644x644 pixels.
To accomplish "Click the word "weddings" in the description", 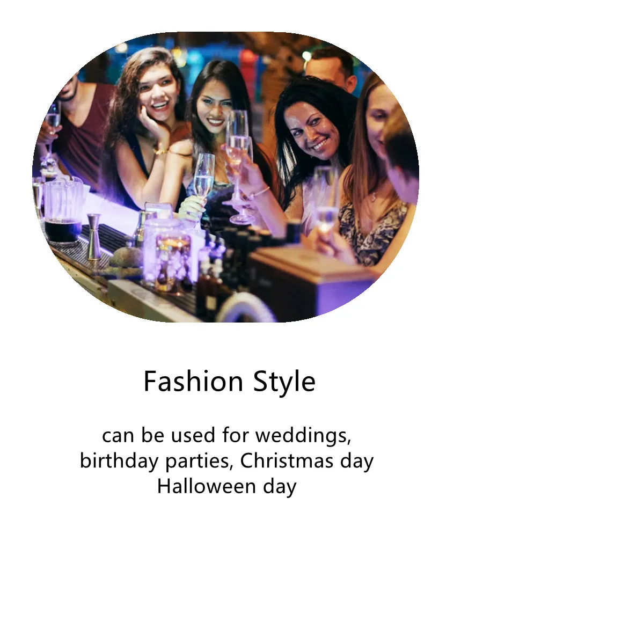I will [x=303, y=435].
